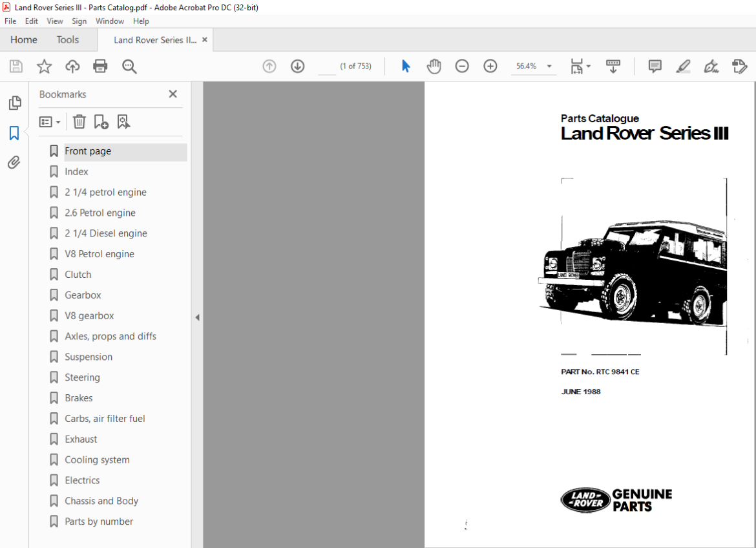Open the Sign document pen icon
This screenshot has height=548, width=756.
(x=711, y=66)
